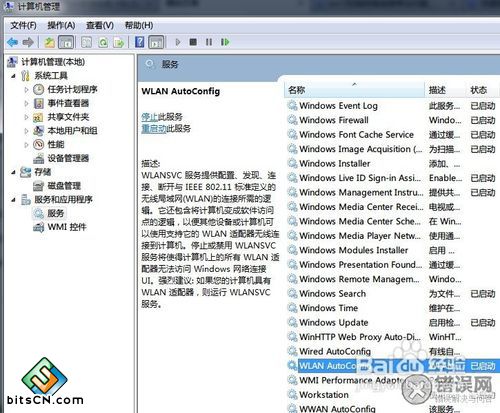Select WinHTTP Web Proxy Auto-Discovery row
This screenshot has width=500, height=413.
[x=393, y=337]
